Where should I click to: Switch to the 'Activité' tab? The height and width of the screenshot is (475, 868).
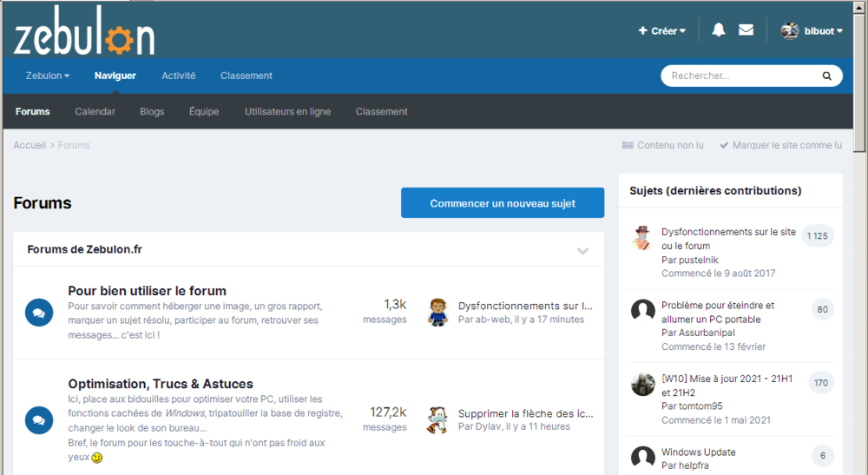[178, 76]
